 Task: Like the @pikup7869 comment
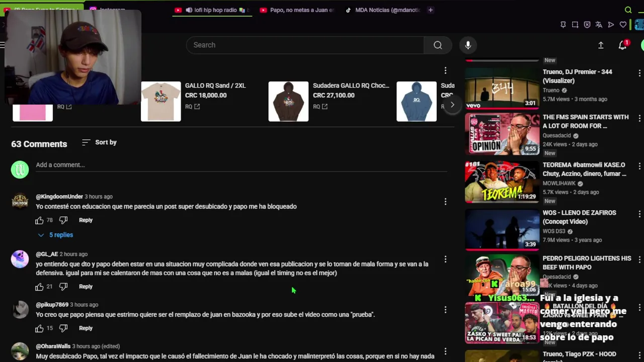pyautogui.click(x=39, y=328)
